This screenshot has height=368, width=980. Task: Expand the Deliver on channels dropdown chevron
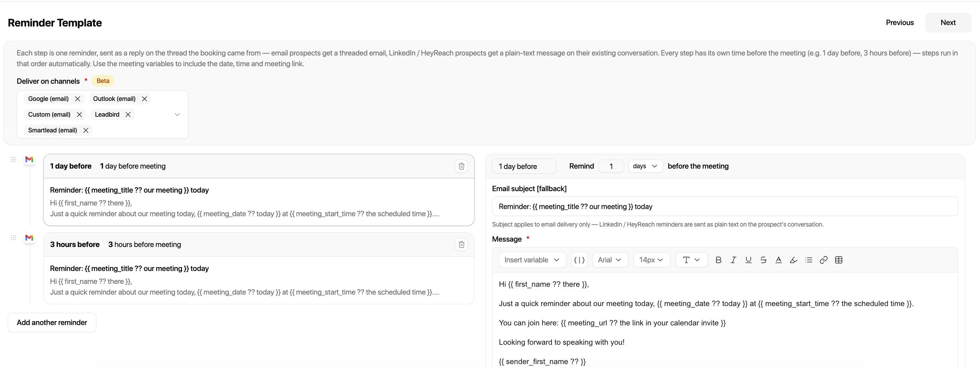tap(177, 114)
